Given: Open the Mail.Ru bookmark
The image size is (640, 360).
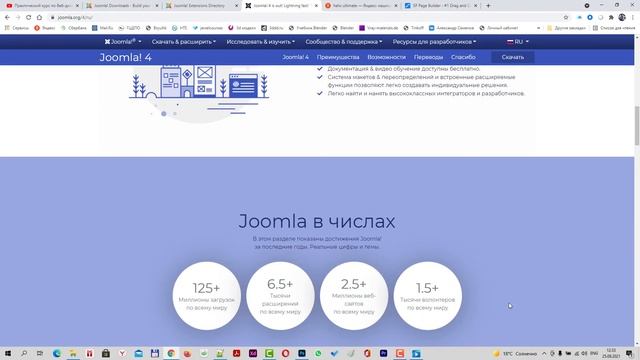Looking at the screenshot, I should [102, 28].
